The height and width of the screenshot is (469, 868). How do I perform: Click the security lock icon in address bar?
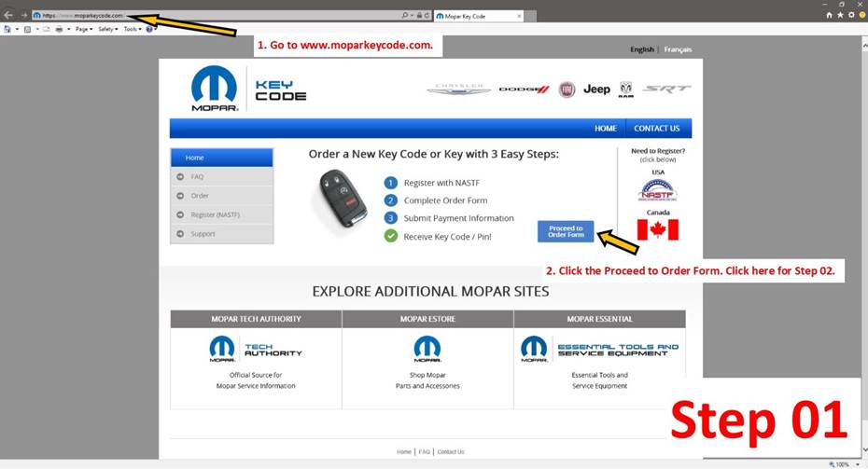point(420,16)
